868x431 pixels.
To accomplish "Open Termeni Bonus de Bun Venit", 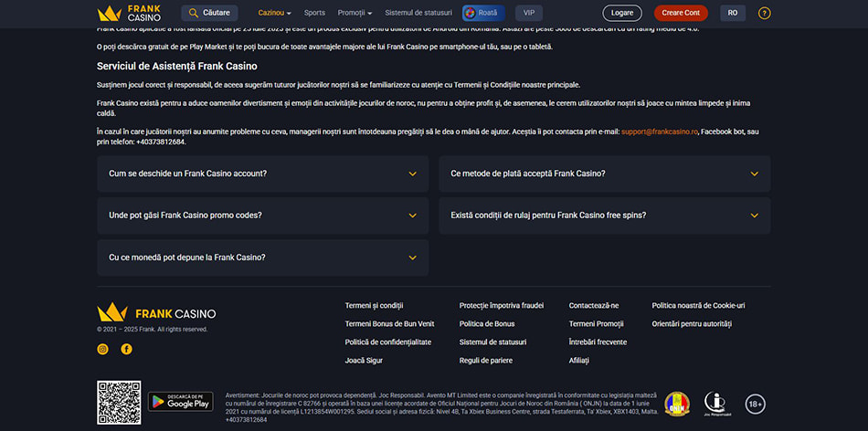I will (390, 323).
